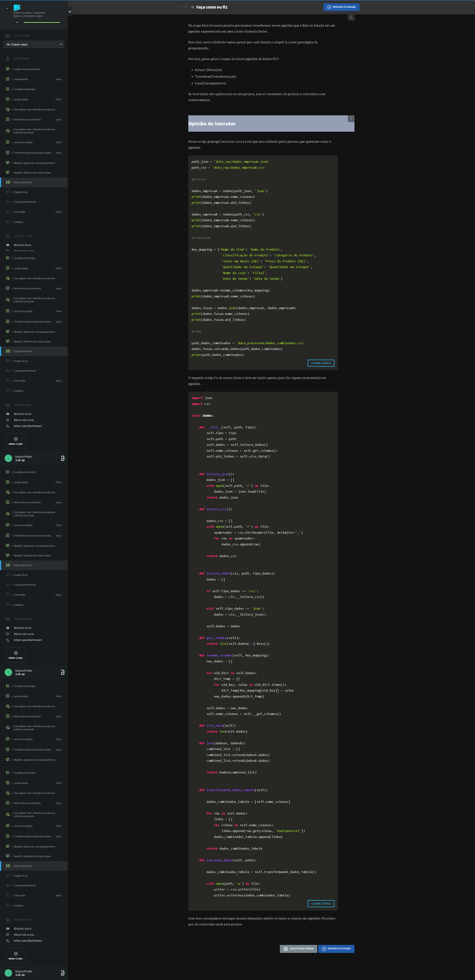This screenshot has width=475, height=980.
Task: Open the Pipeline de dados course logo thumbnail
Action: pyautogui.click(x=17, y=8)
